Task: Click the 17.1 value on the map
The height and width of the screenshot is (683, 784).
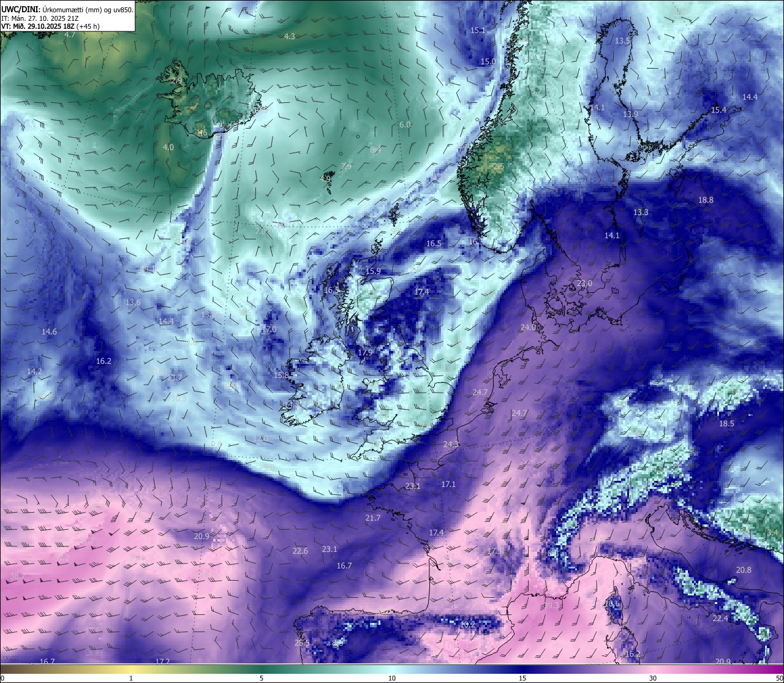Action: pyautogui.click(x=448, y=485)
